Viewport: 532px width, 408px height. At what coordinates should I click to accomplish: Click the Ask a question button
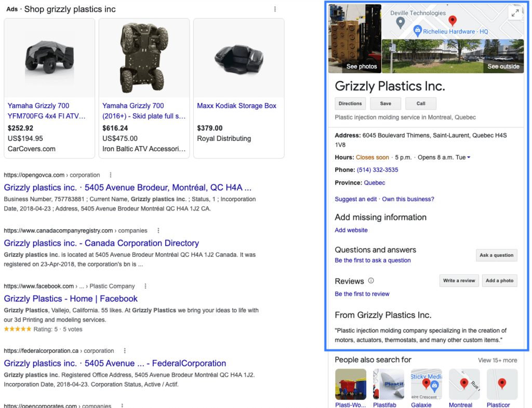pos(496,255)
